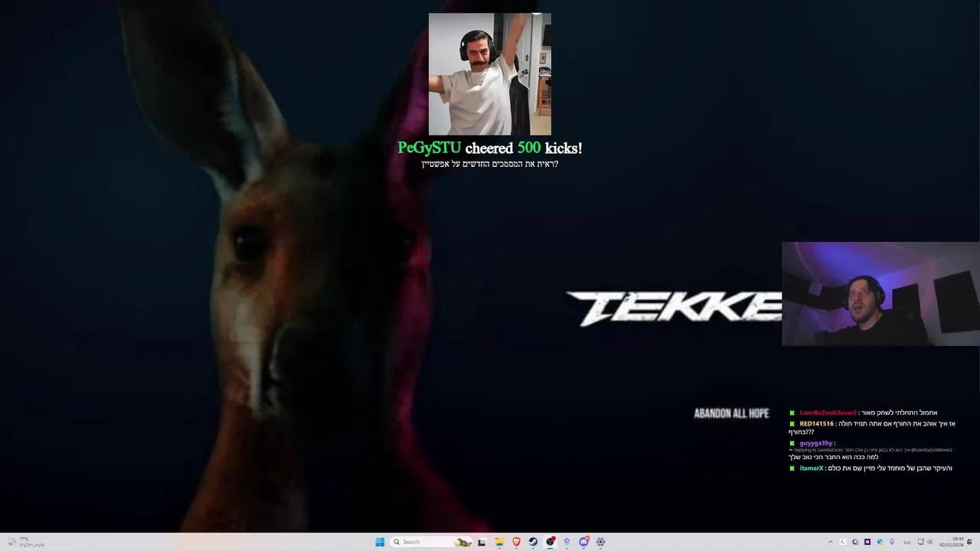
Task: Open Settings gear app in taskbar
Action: click(600, 542)
